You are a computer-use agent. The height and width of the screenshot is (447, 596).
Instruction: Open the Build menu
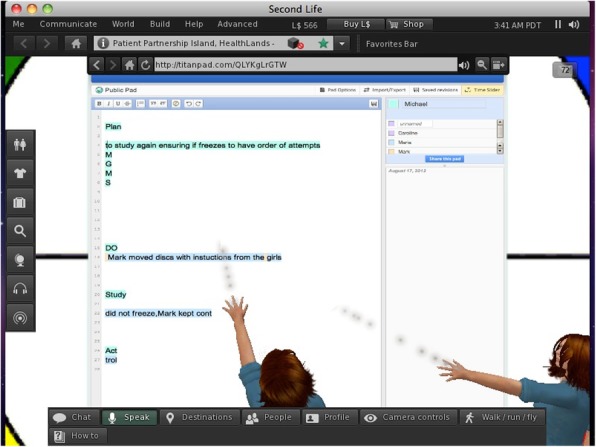(x=160, y=24)
